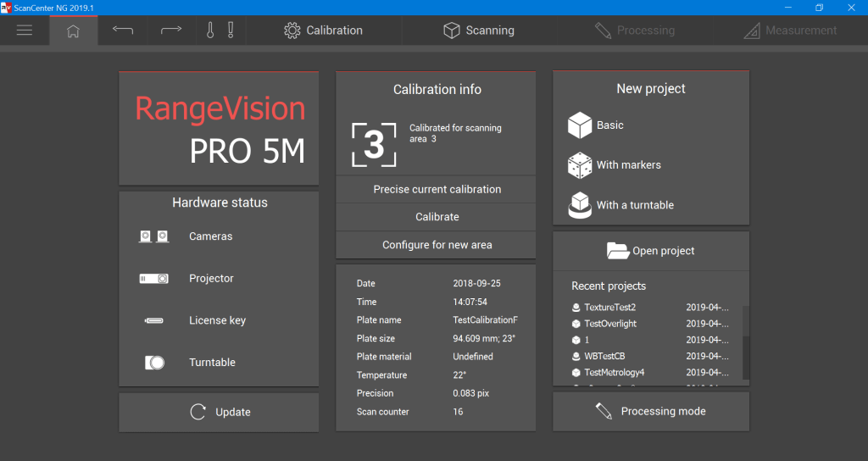Start a project With a turntable
The width and height of the screenshot is (868, 461).
coord(635,205)
